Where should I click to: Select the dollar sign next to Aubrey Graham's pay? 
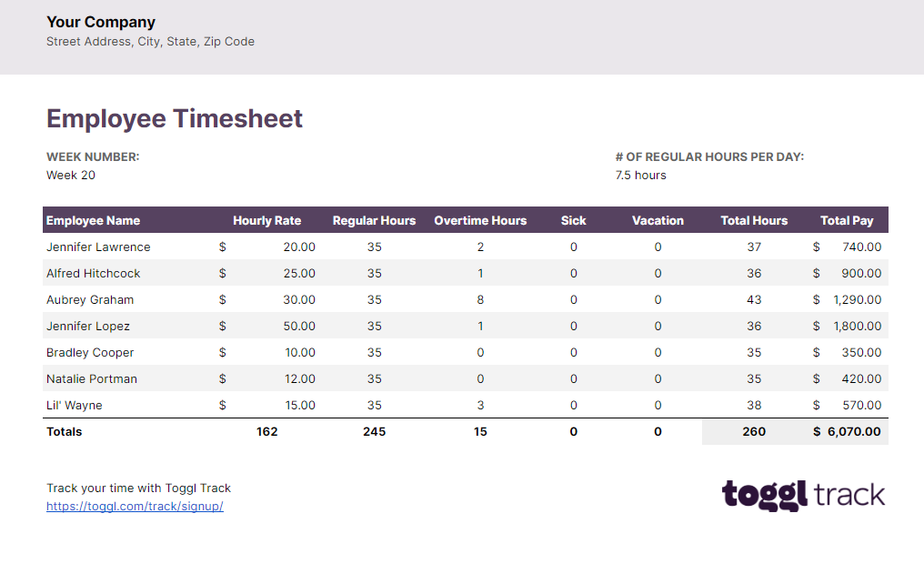tap(816, 299)
